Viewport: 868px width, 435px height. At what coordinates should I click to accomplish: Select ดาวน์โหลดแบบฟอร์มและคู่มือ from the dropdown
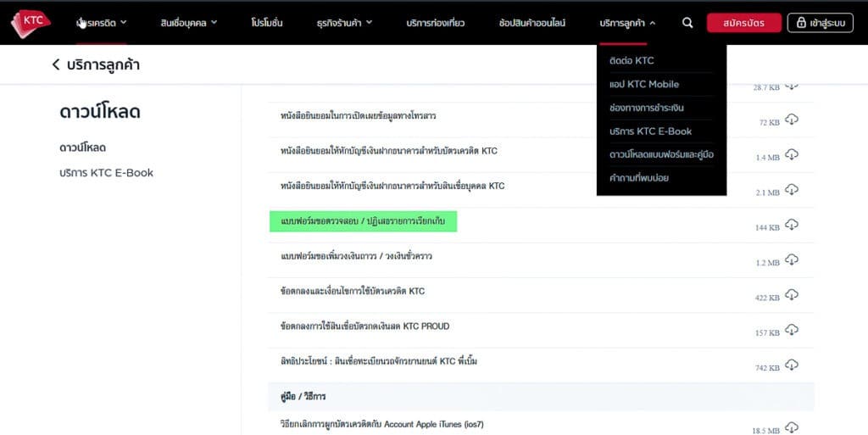[x=661, y=155]
